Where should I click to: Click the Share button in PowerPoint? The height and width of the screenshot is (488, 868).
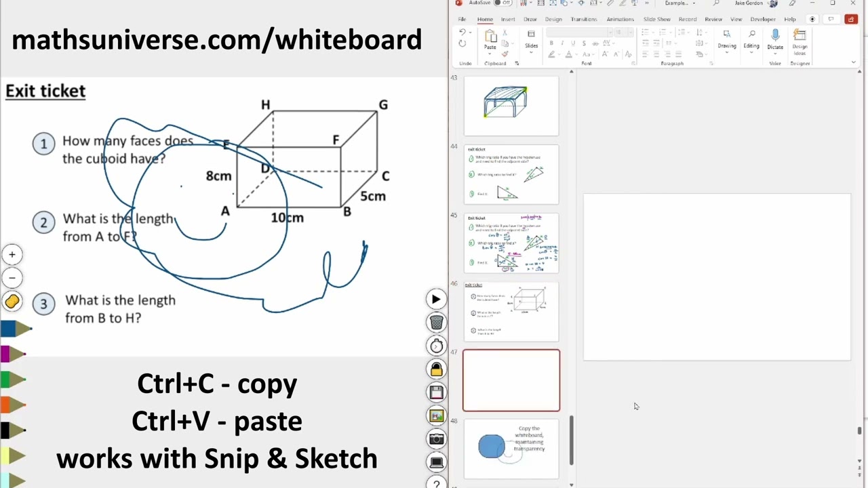(851, 19)
